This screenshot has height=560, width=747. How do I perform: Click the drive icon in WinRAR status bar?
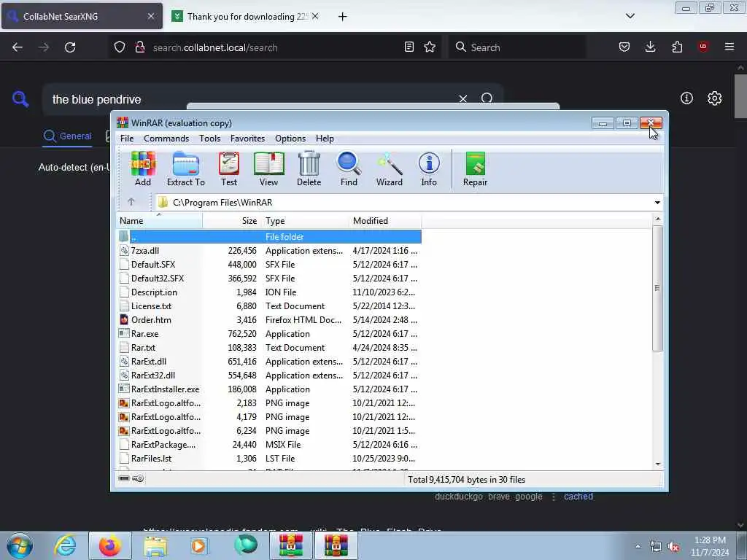coord(124,478)
